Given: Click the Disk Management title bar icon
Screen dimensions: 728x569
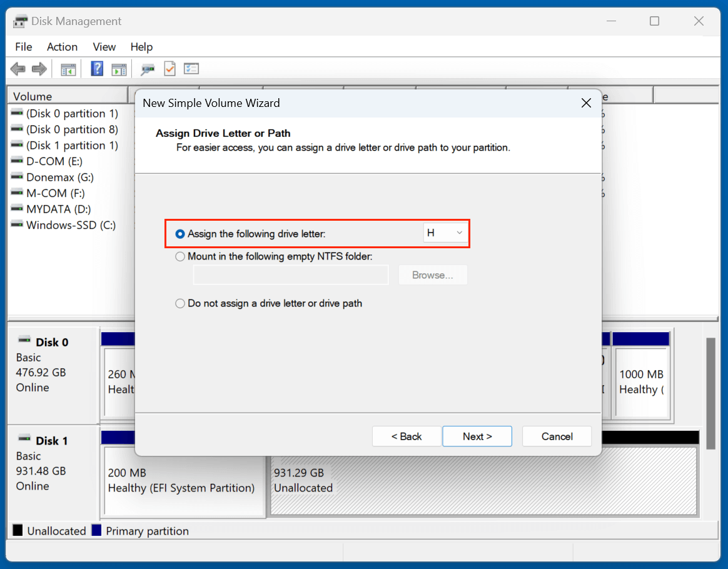Looking at the screenshot, I should point(19,21).
